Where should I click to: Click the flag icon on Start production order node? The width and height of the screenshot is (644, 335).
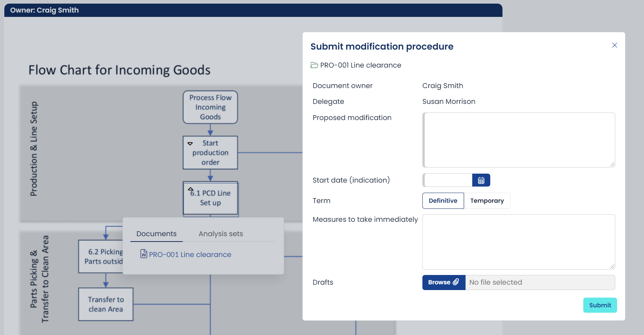click(190, 143)
